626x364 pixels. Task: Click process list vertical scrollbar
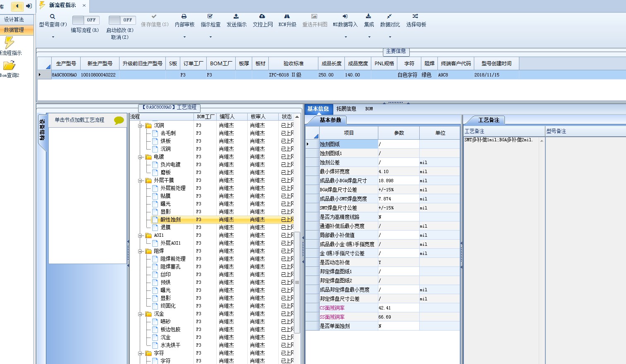[x=297, y=282]
